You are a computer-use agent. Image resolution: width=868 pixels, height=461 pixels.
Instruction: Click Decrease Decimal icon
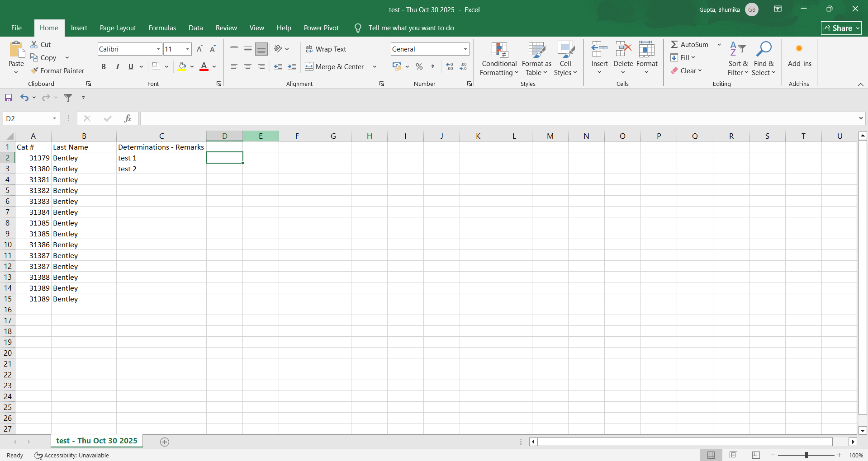(463, 66)
